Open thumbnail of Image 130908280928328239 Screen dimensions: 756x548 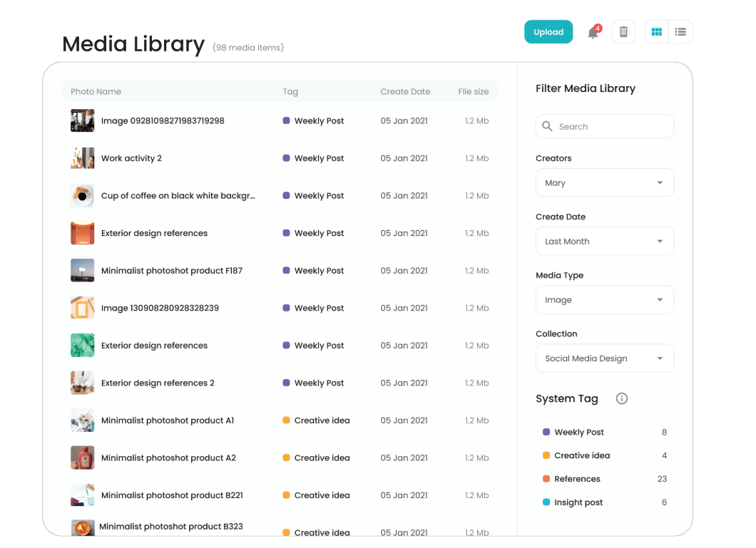coord(83,308)
